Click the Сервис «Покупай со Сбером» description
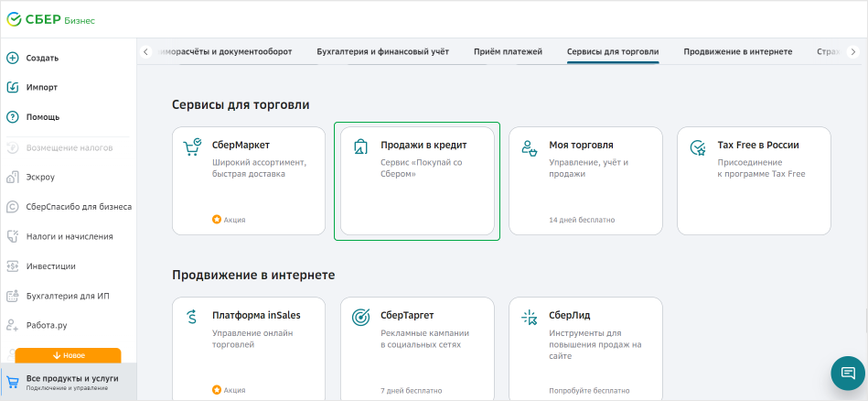868x401 pixels. click(x=422, y=168)
